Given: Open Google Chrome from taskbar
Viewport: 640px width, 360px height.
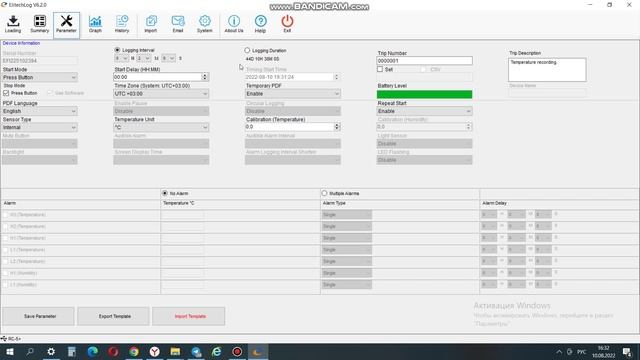Looking at the screenshot, I should (134, 352).
